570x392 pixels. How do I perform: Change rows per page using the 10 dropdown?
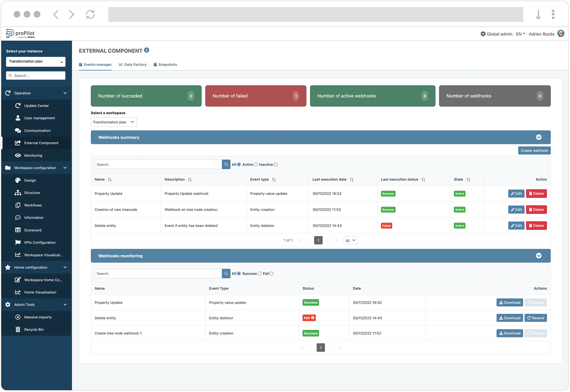click(350, 240)
